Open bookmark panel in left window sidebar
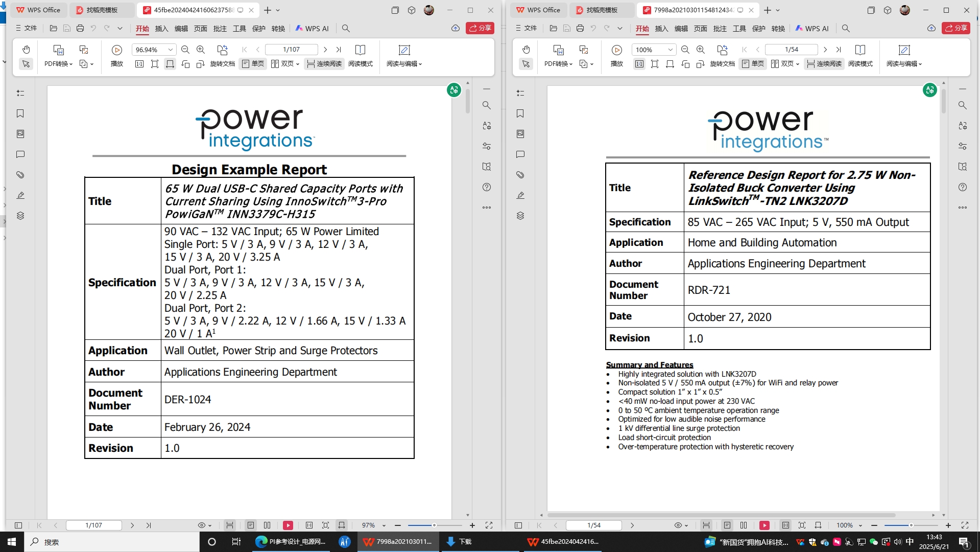The image size is (980, 552). tap(20, 113)
